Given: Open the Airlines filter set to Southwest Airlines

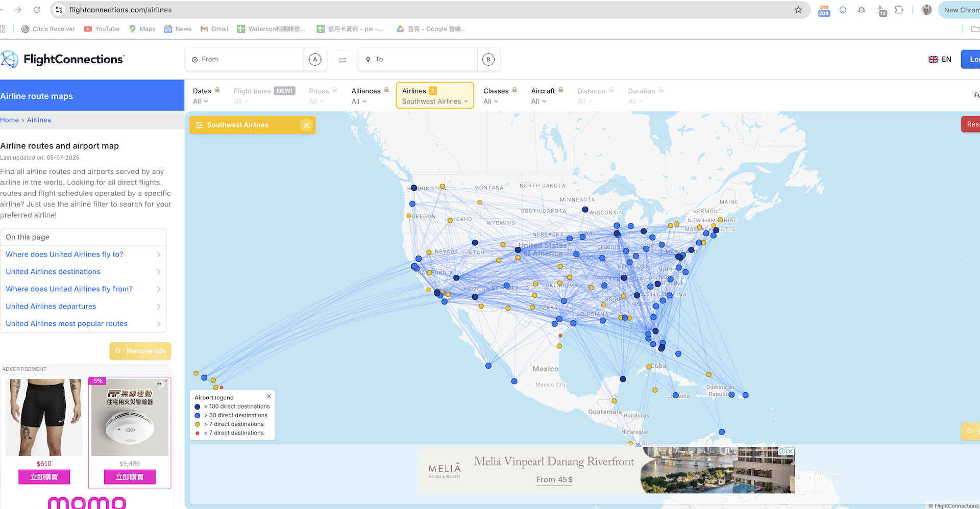Looking at the screenshot, I should click(435, 95).
